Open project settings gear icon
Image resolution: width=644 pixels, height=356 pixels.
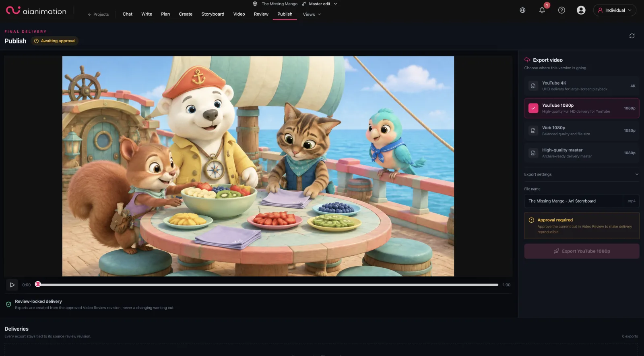(255, 4)
